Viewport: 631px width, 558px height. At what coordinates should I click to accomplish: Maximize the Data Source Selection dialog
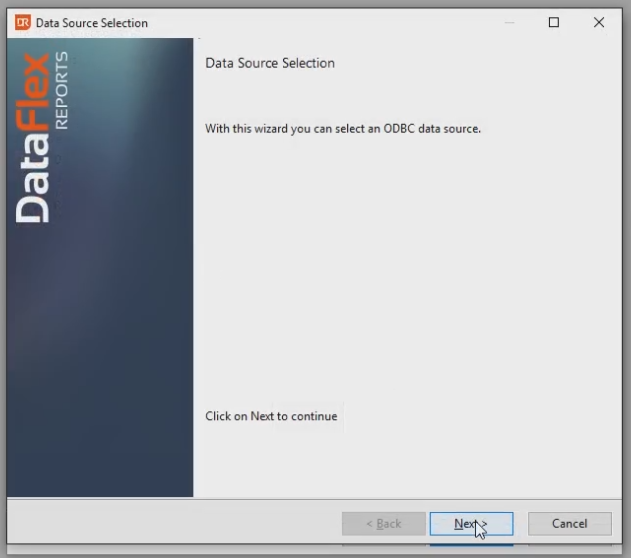pos(554,22)
